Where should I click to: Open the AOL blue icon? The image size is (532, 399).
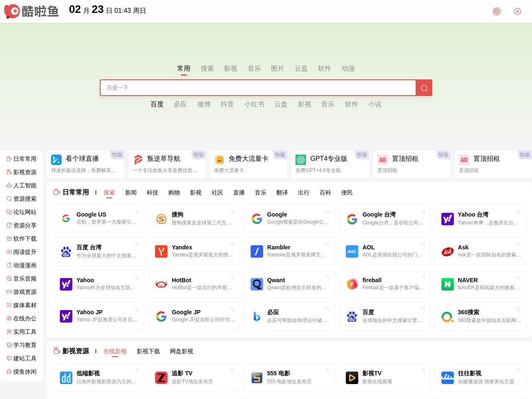click(x=352, y=251)
